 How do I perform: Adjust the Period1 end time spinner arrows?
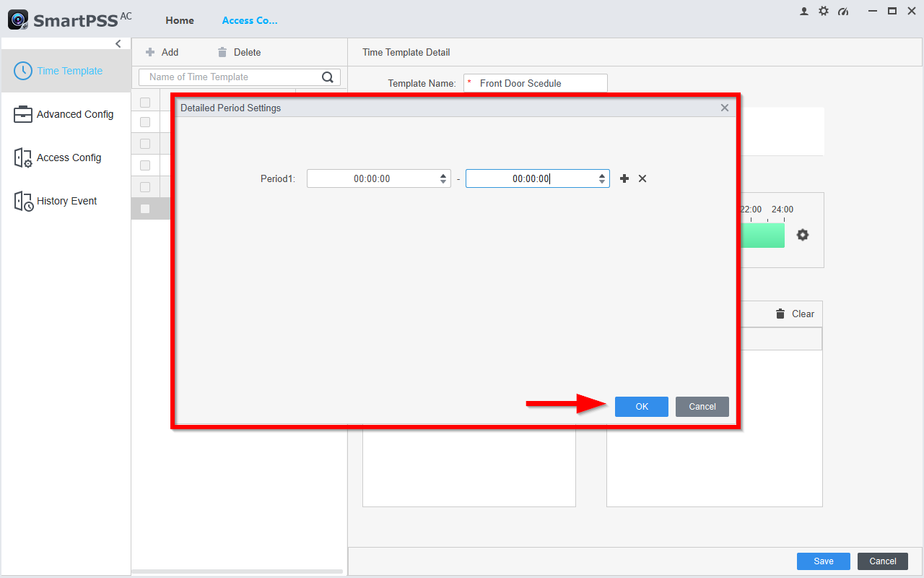tap(602, 178)
